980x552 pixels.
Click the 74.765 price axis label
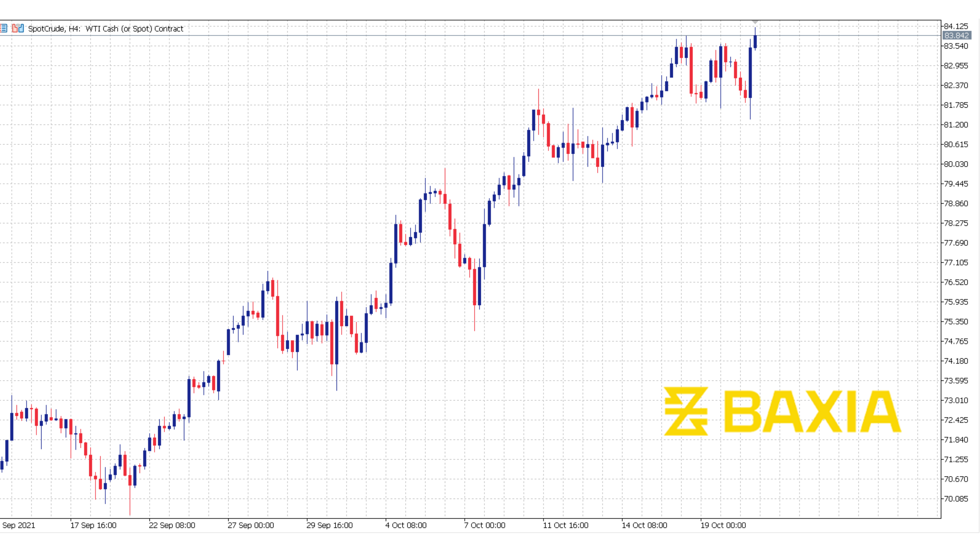click(x=956, y=341)
